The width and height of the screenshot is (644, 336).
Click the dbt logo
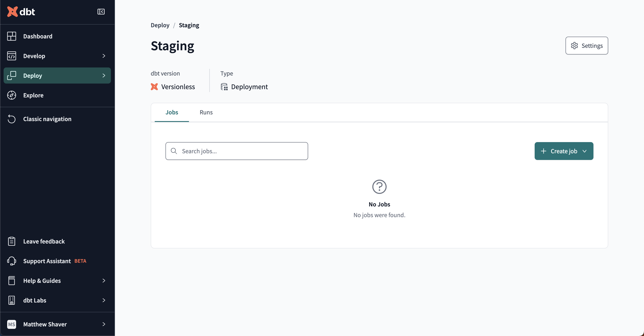point(21,11)
